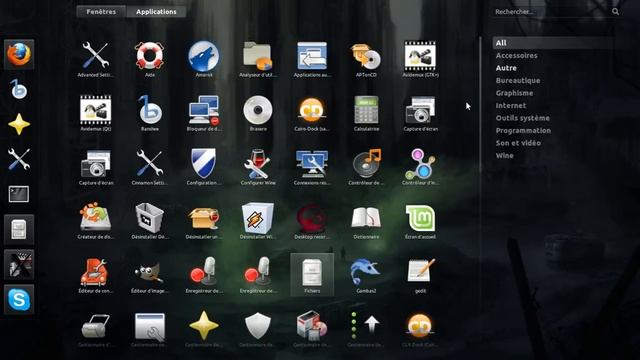The height and width of the screenshot is (360, 640).
Task: Show the Graphisme category
Action: [514, 93]
